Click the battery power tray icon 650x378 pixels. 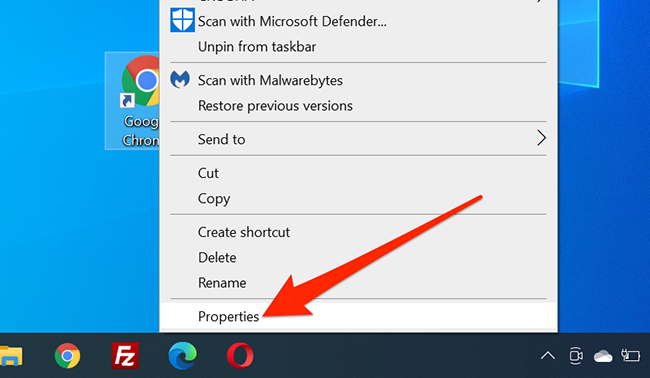tap(630, 356)
